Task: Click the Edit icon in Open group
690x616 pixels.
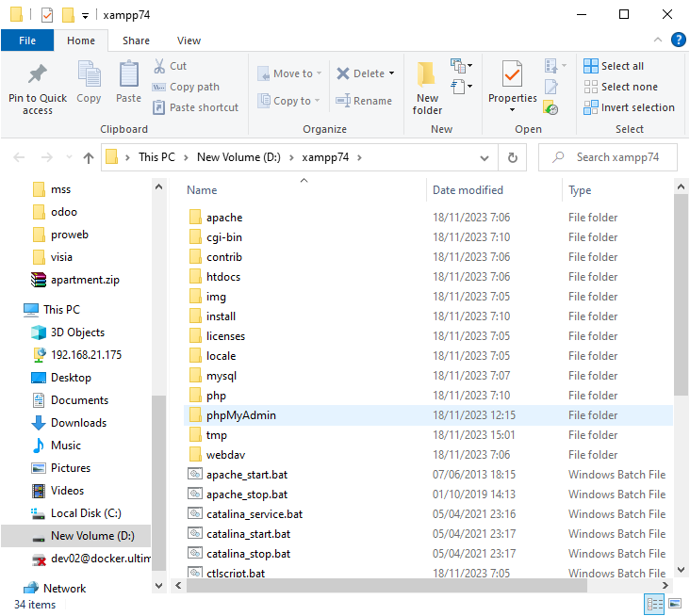Action: point(550,87)
